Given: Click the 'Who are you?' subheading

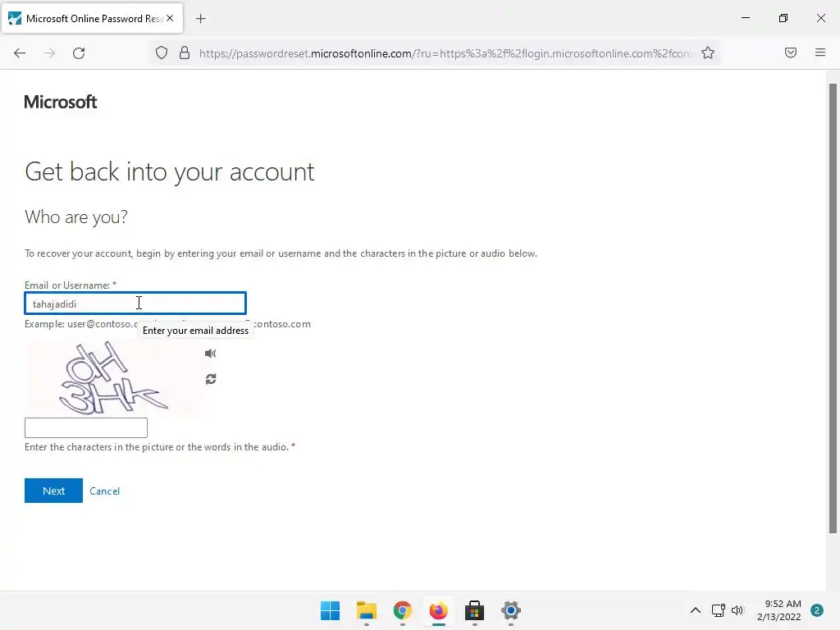Looking at the screenshot, I should pos(76,217).
